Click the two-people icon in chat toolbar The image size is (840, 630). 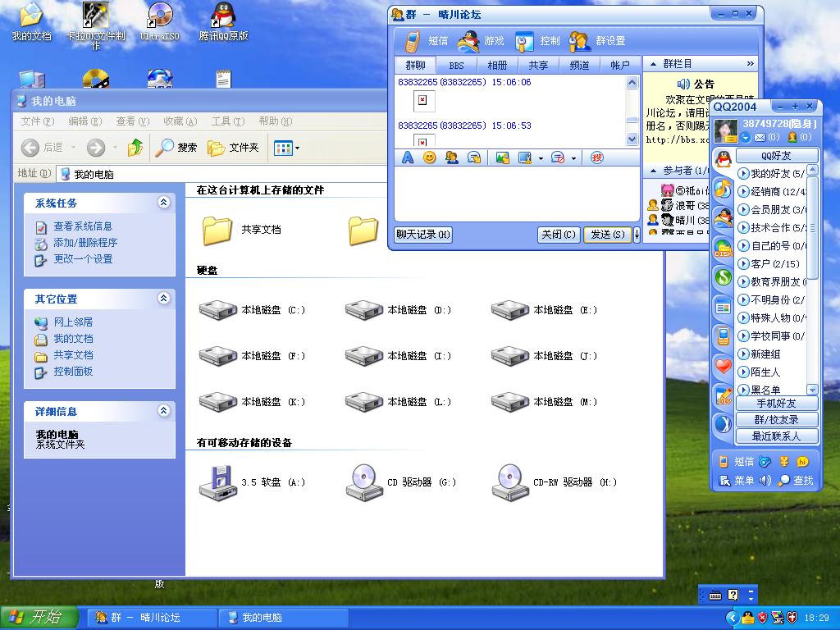point(452,158)
